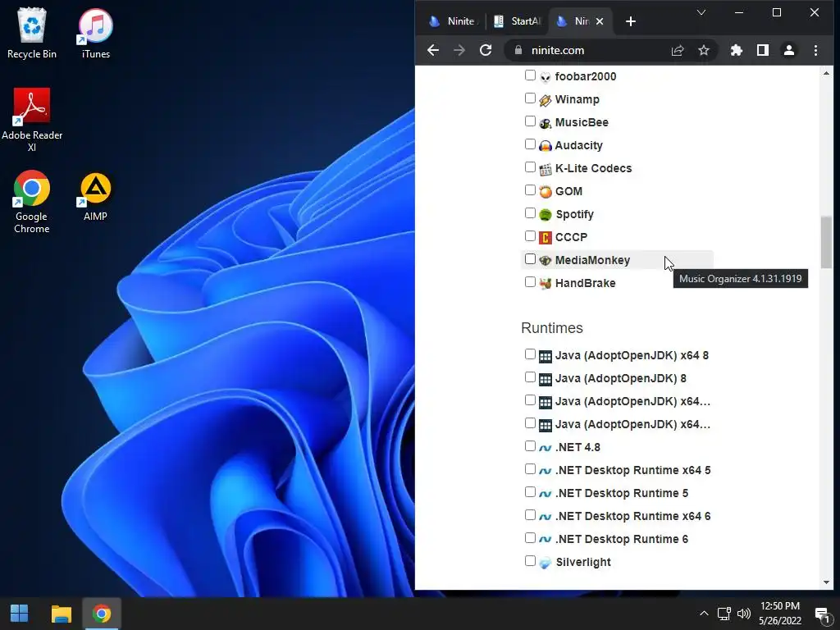Select the Audacity checkbox
Viewport: 840px width, 630px height.
coord(530,144)
